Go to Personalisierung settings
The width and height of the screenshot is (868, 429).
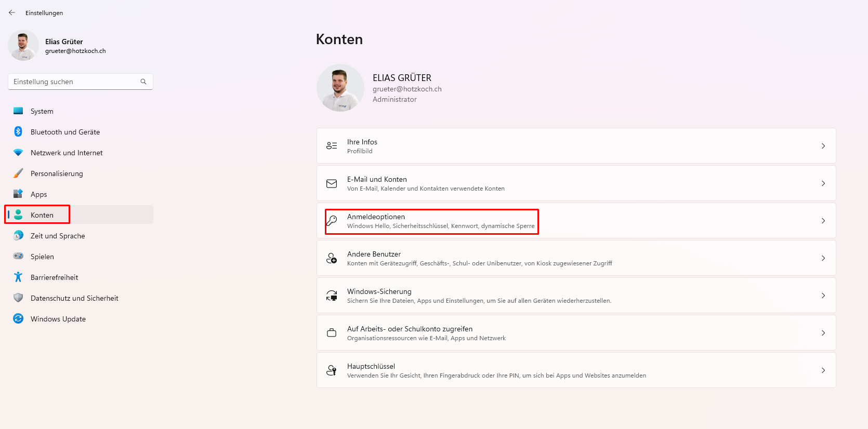point(57,173)
